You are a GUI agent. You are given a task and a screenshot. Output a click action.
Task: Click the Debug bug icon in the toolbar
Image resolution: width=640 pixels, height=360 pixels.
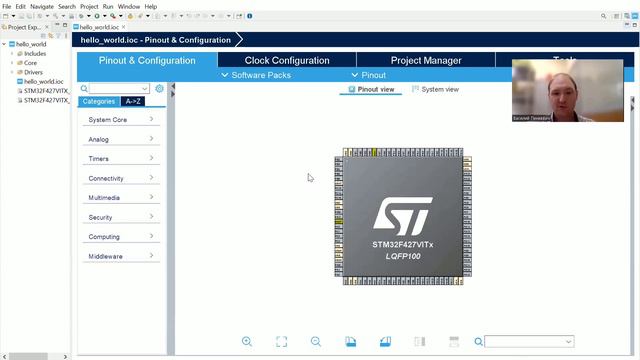(81, 16)
